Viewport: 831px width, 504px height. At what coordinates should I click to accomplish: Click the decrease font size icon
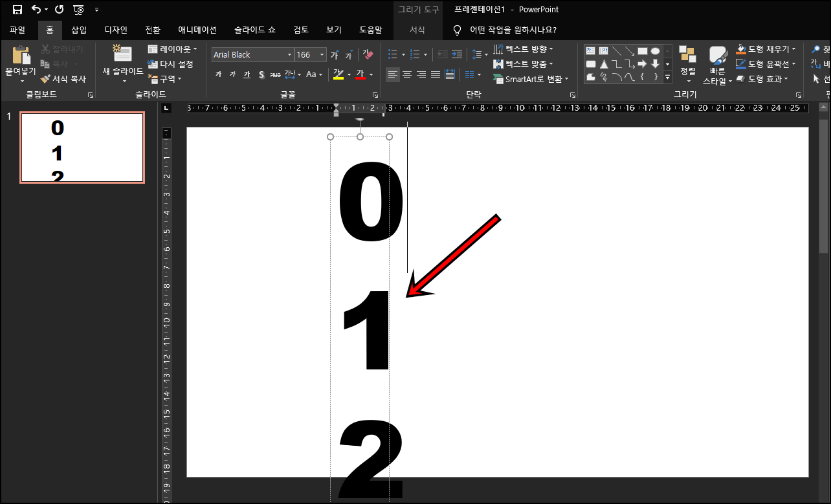349,55
